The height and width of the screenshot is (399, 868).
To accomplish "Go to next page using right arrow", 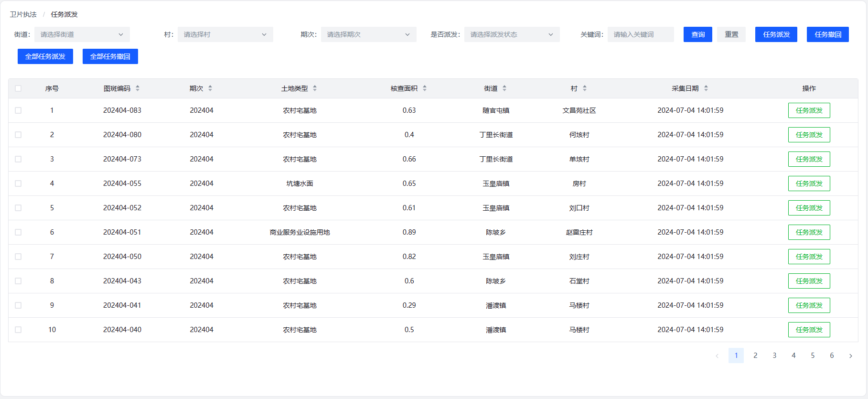I will pyautogui.click(x=850, y=356).
